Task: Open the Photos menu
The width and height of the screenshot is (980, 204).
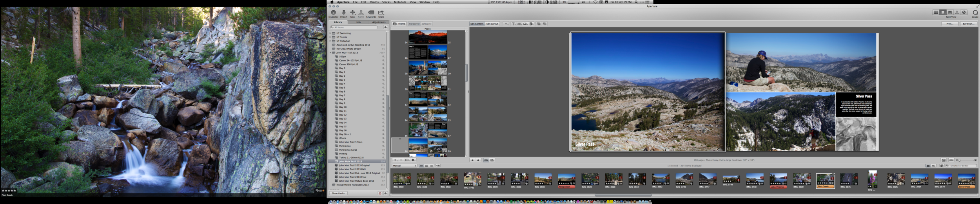Action: 374,2
